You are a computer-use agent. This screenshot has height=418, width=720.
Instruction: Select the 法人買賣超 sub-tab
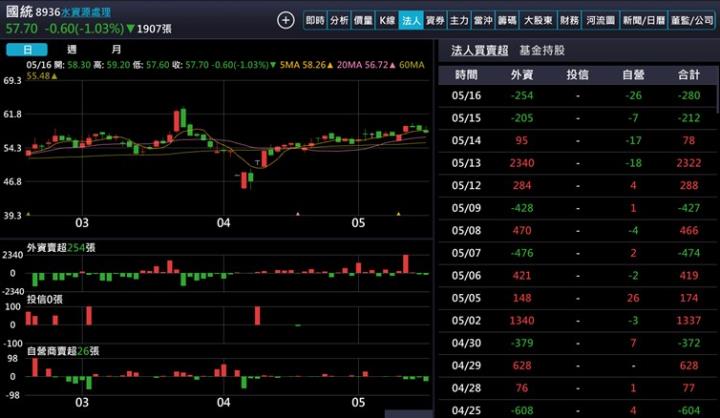point(480,49)
